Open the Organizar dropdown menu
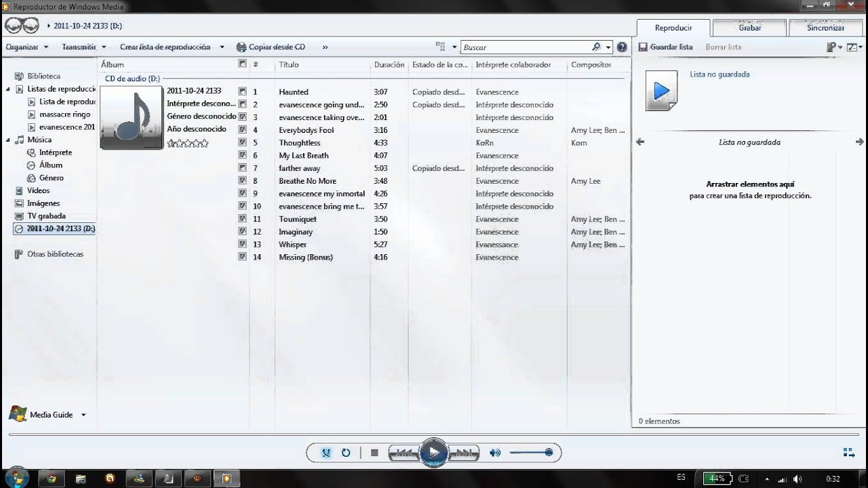Screen dimensions: 868x488 point(27,47)
